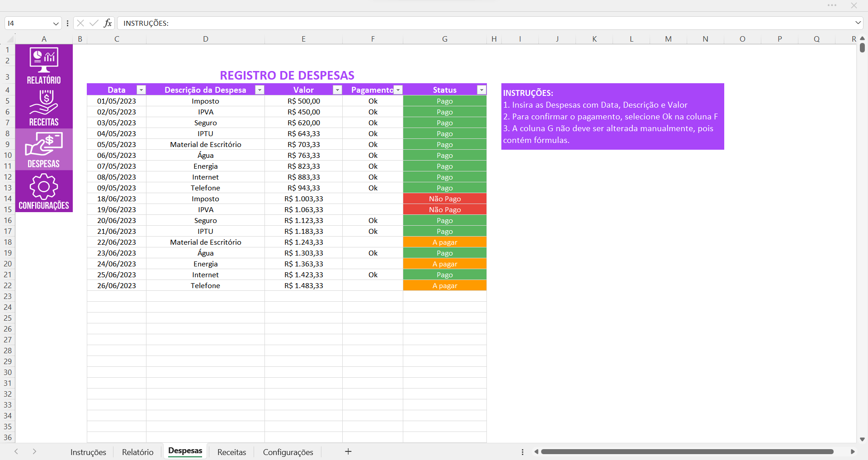This screenshot has height=460, width=868.
Task: Select the purple INSTRUÇÕES text box
Action: (613, 116)
